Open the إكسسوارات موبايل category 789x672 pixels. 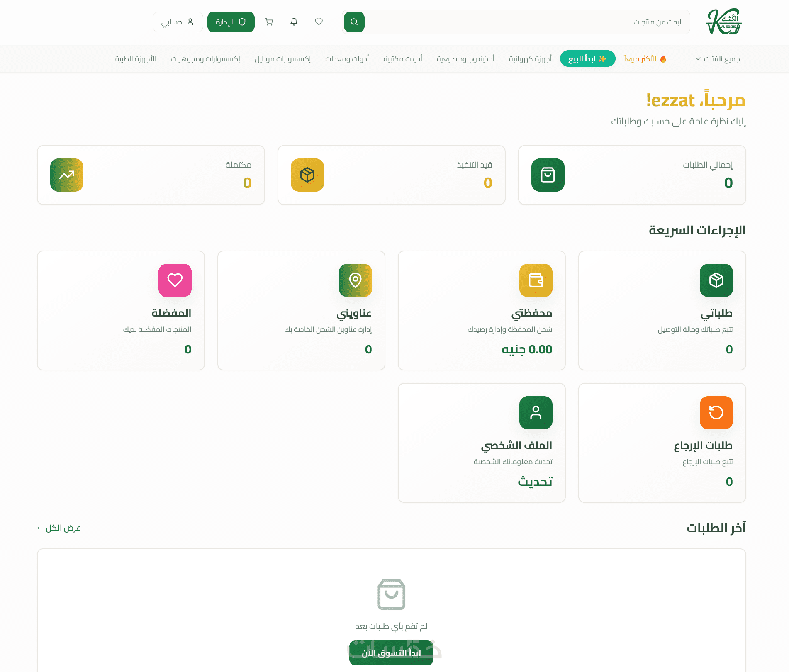click(283, 59)
